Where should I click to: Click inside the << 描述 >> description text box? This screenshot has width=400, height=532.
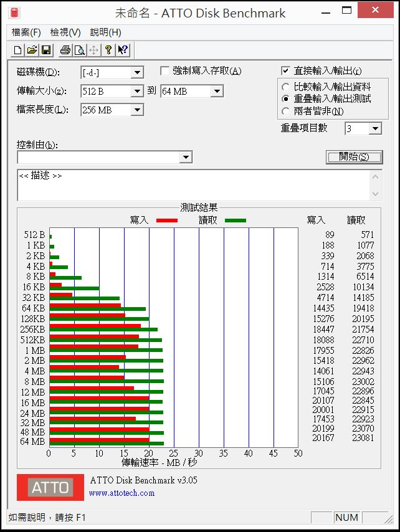tap(193, 185)
